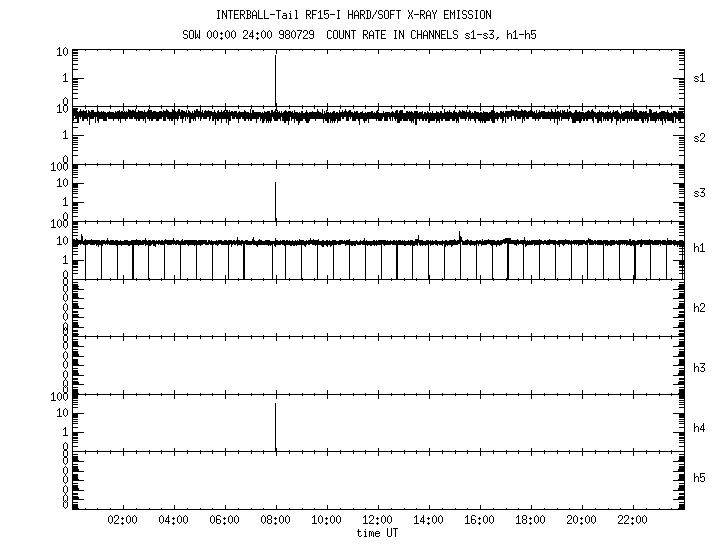Viewport: 720px width, 550px height.
Task: Click the h1 channel label
Action: click(700, 249)
